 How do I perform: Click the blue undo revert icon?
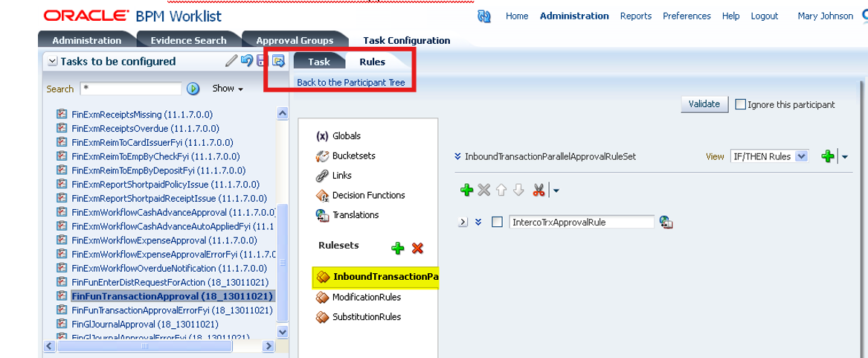point(247,61)
